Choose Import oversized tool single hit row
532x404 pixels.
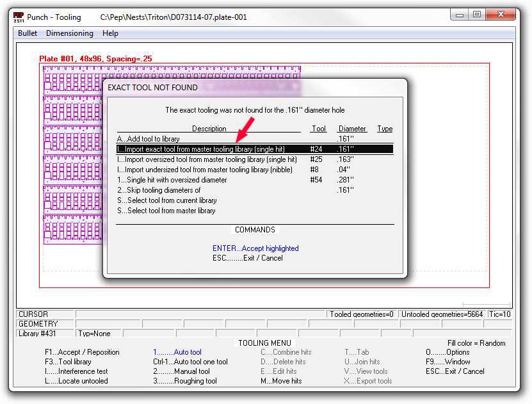[207, 159]
